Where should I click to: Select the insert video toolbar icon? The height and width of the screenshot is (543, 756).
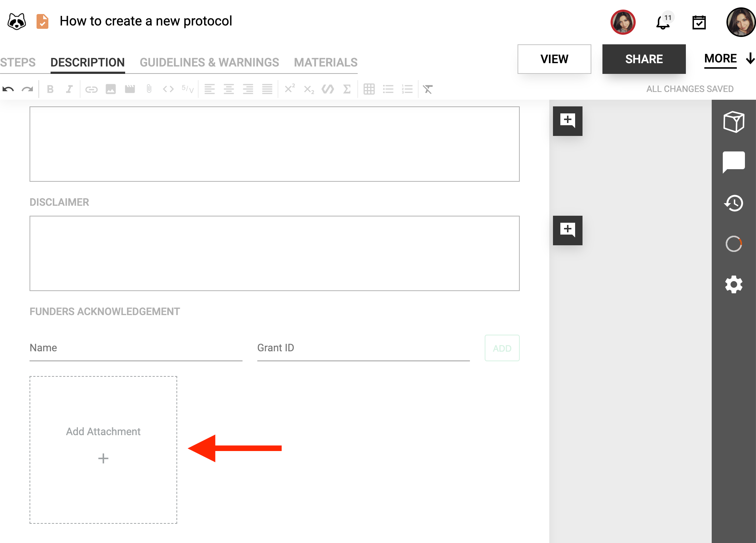(x=130, y=89)
